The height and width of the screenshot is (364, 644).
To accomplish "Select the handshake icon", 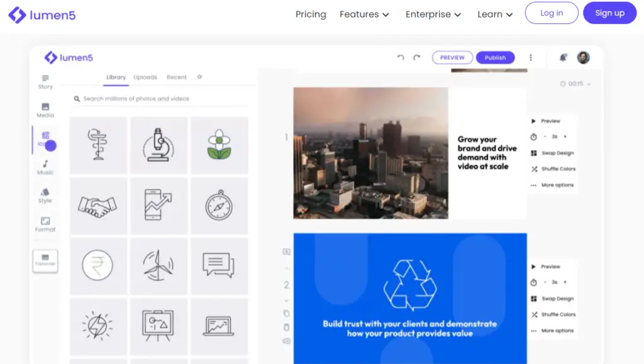I will (x=98, y=206).
